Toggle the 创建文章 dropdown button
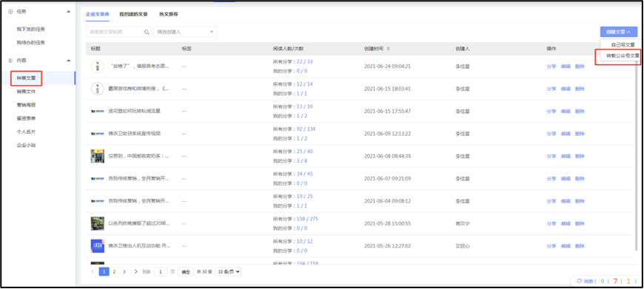The image size is (644, 289). point(619,32)
